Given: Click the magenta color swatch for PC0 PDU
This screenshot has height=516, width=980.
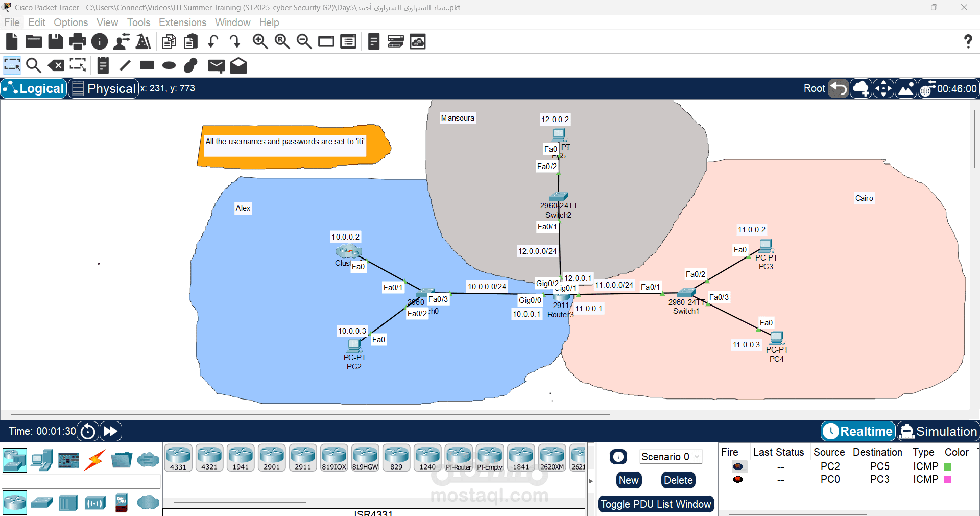Looking at the screenshot, I should click(948, 479).
